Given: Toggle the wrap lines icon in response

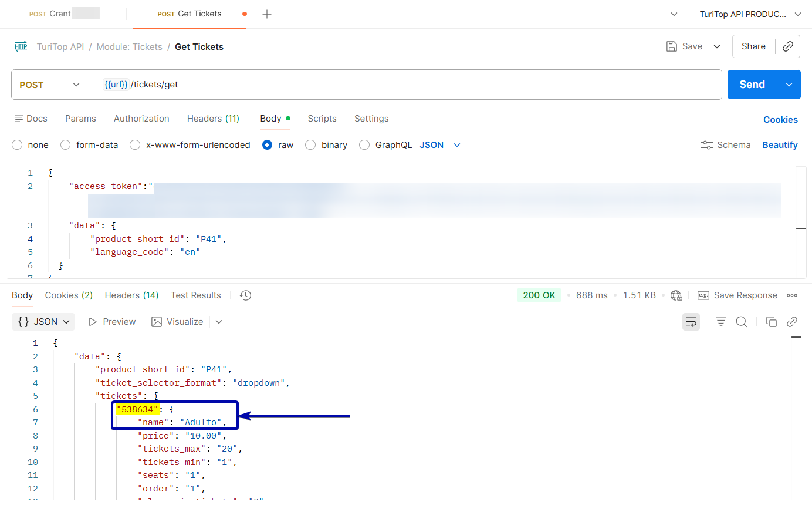Looking at the screenshot, I should 691,322.
